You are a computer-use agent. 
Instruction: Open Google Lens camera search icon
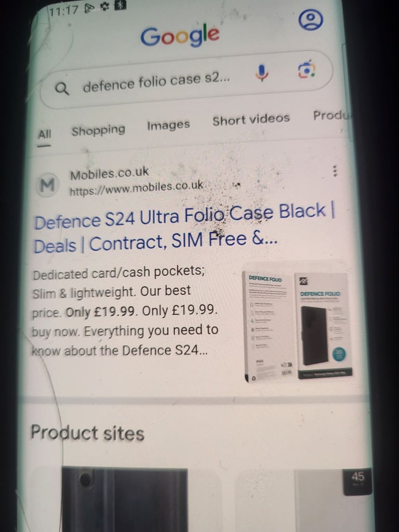tap(307, 70)
